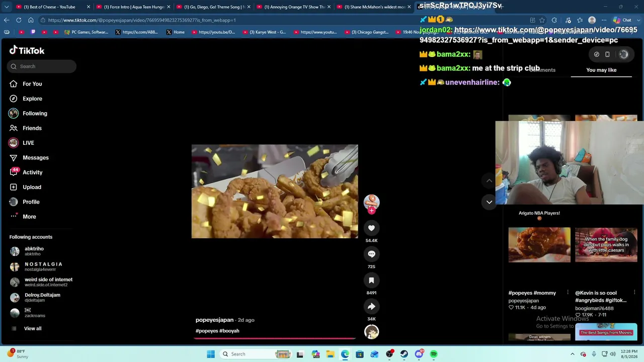Open Steam from the taskbar
The width and height of the screenshot is (644, 362).
click(404, 354)
